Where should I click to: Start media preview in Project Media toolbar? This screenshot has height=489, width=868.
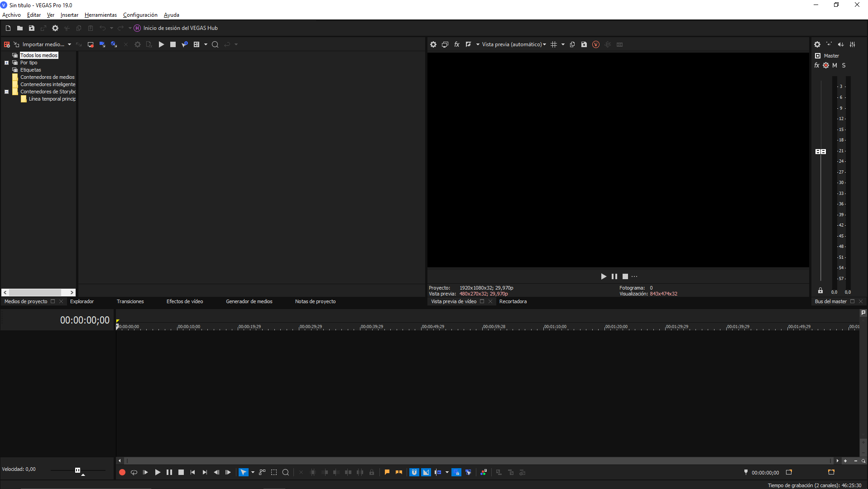(161, 44)
